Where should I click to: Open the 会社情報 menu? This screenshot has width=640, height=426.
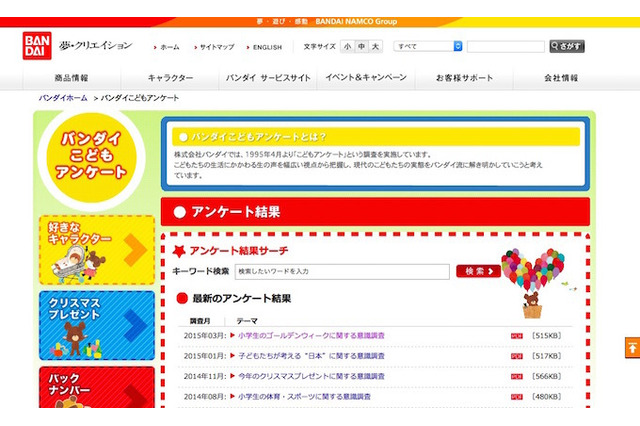[561, 78]
